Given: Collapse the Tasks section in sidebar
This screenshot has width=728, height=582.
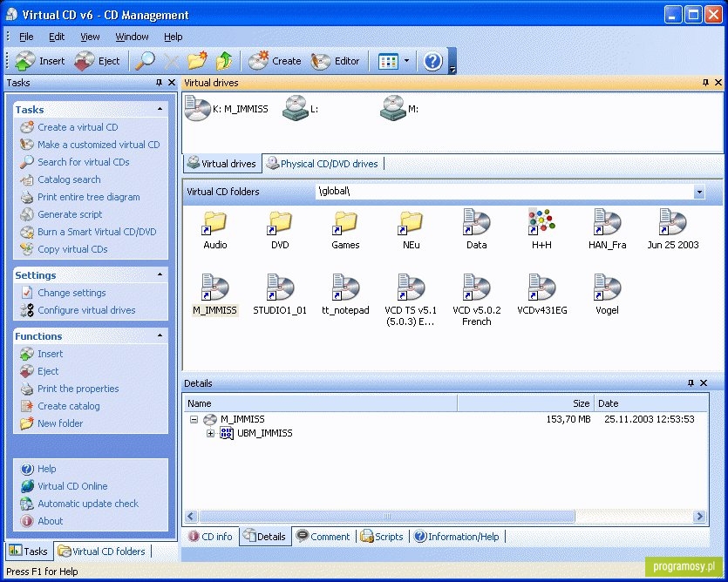Looking at the screenshot, I should [160, 109].
